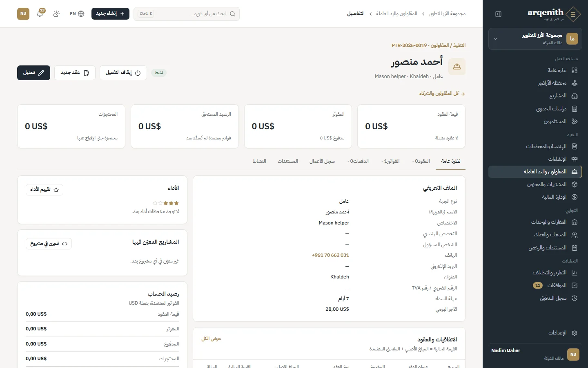The image size is (588, 368).
Task: Open محفظة الأراضي in sidebar
Action: click(535, 83)
